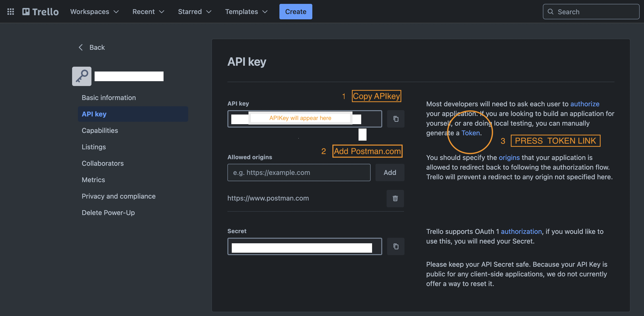This screenshot has width=644, height=316.
Task: Click the Trello logo
Action: pos(40,12)
